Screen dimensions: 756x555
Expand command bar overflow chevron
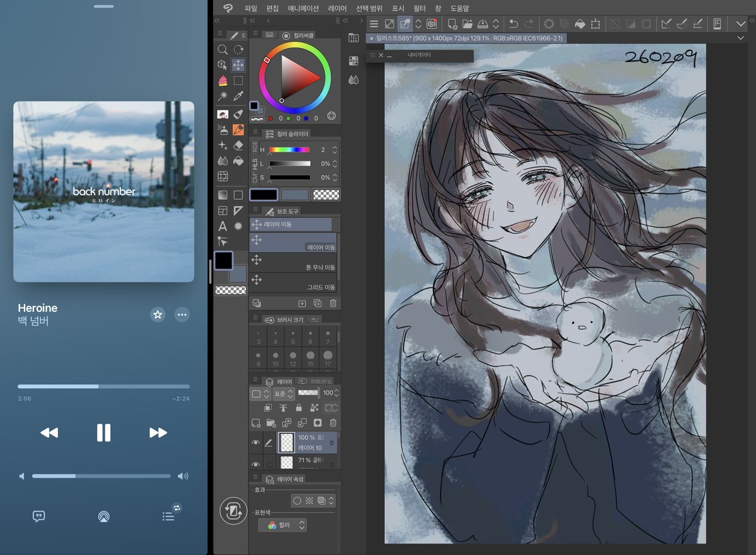(x=741, y=24)
